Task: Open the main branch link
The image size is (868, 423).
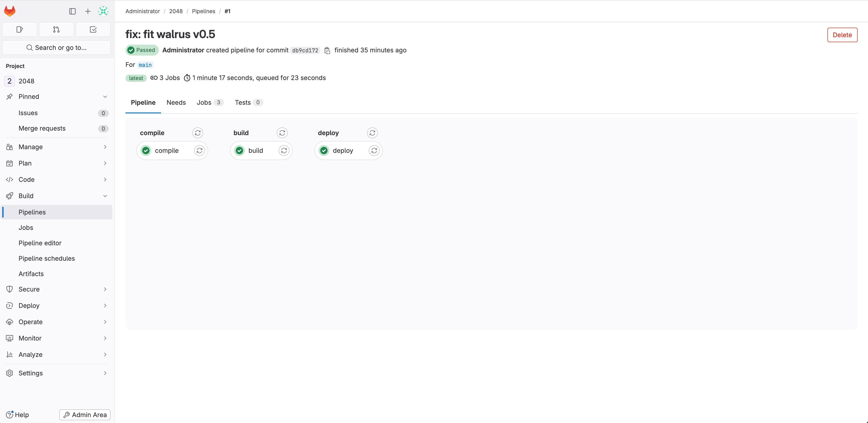Action: click(x=145, y=65)
